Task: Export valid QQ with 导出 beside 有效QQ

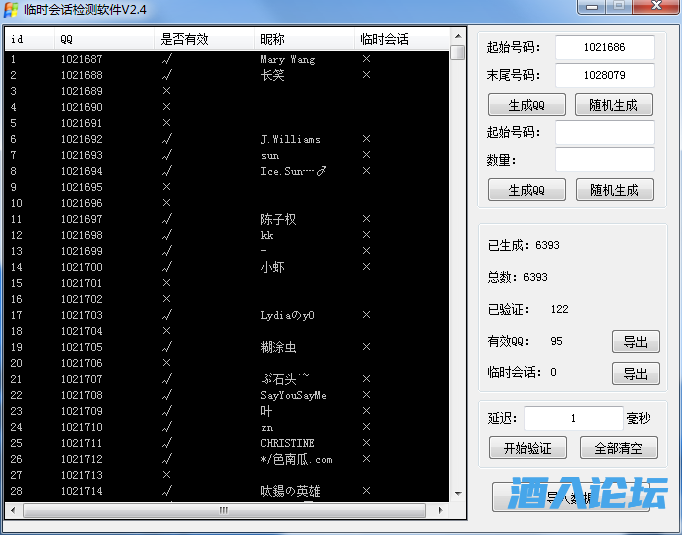Action: tap(635, 341)
